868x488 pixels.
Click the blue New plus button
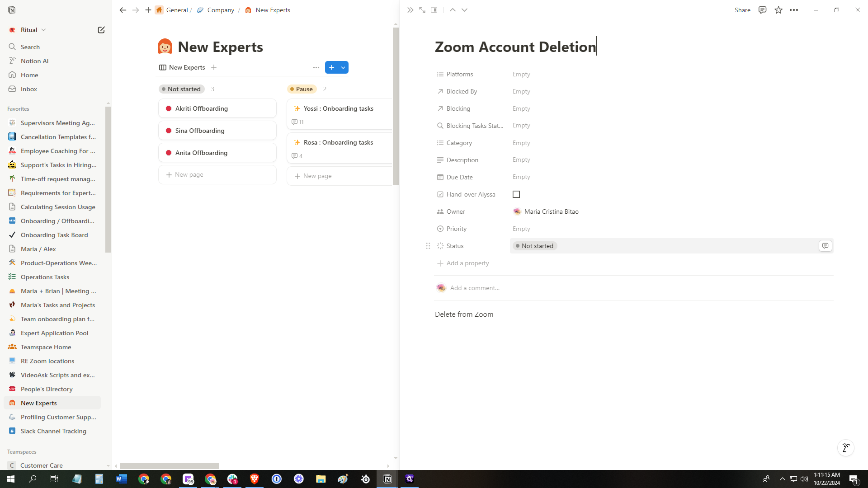(x=332, y=67)
